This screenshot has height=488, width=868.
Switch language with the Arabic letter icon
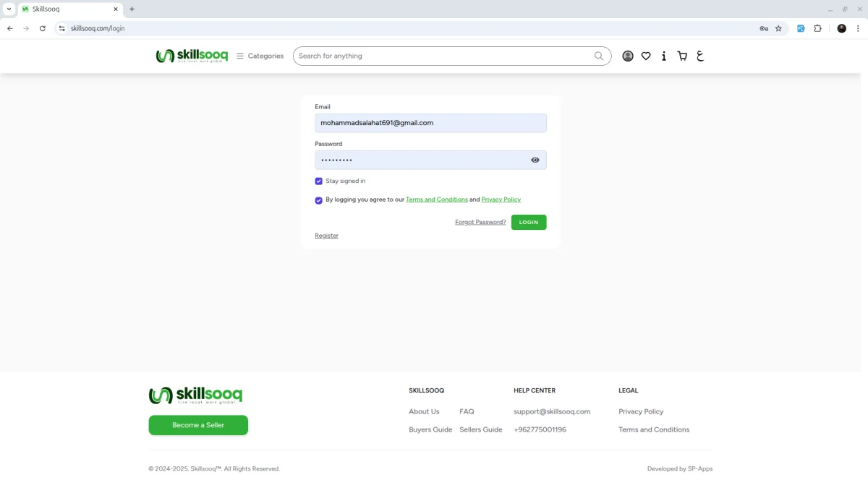pos(700,56)
